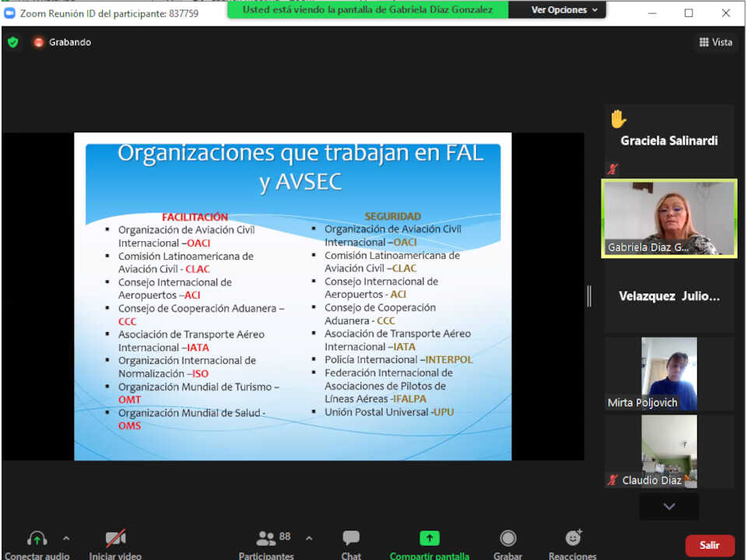This screenshot has width=747, height=560.
Task: Open the Reacciones emoji menu
Action: pos(573,538)
